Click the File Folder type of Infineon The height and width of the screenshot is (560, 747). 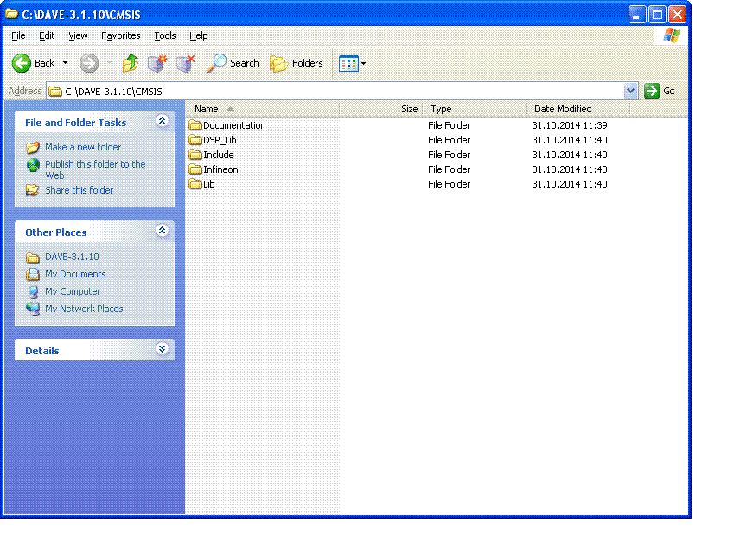click(449, 169)
